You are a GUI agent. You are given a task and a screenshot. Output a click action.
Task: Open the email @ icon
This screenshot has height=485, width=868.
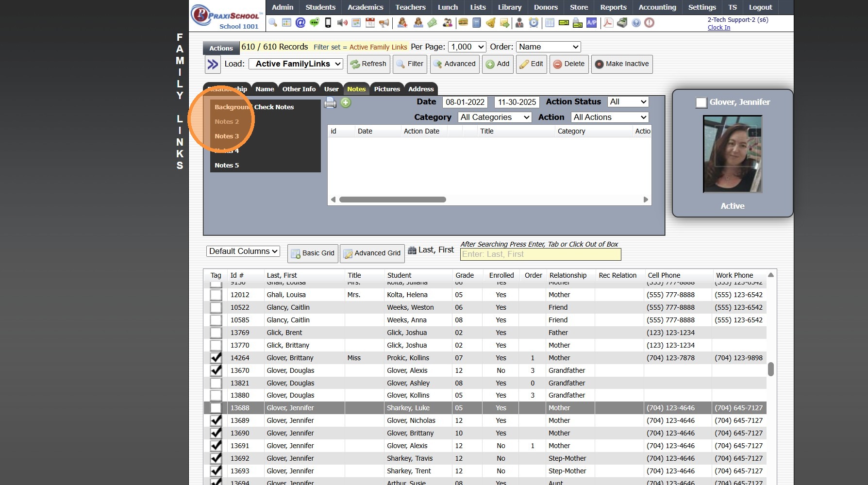(300, 23)
